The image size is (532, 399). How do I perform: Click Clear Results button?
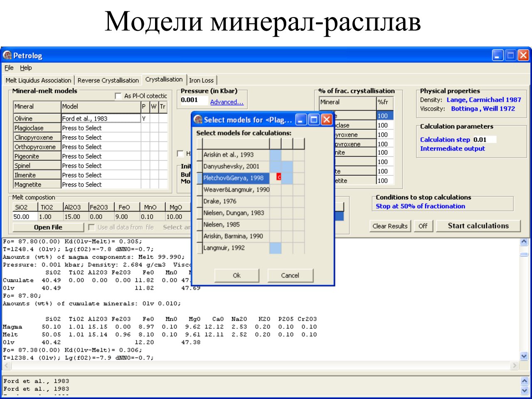[x=390, y=226]
